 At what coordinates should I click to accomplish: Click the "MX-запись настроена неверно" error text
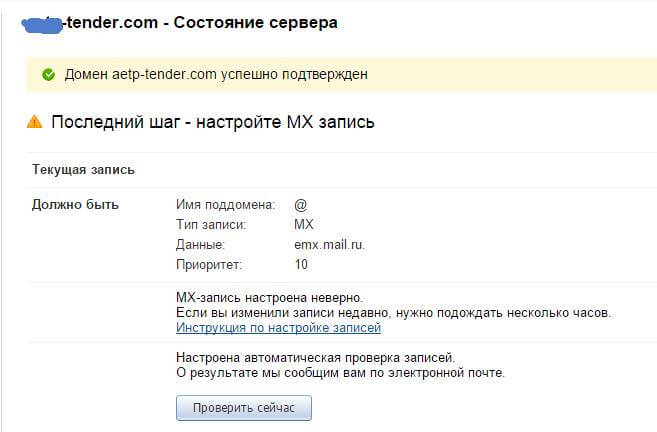[x=269, y=298]
